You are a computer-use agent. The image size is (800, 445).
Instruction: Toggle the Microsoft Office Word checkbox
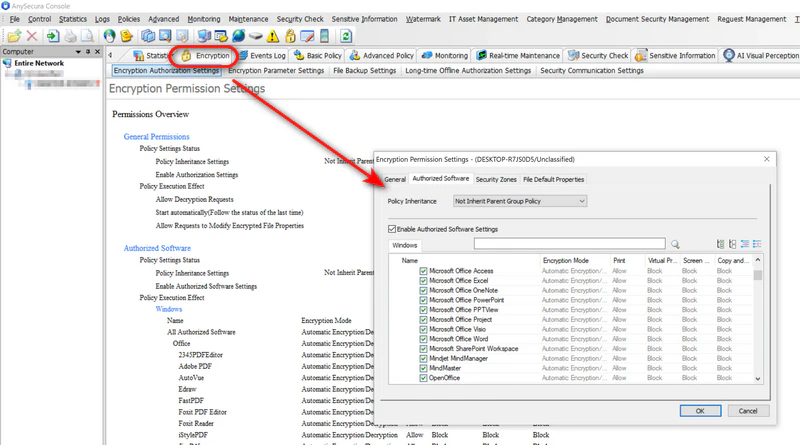[x=423, y=339]
